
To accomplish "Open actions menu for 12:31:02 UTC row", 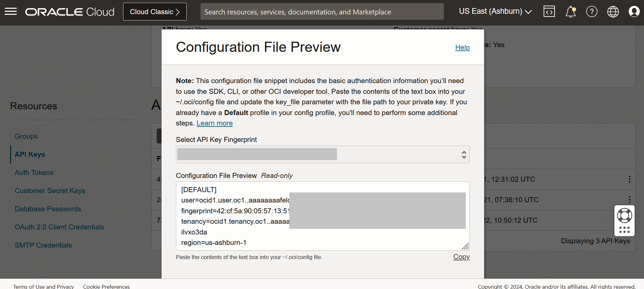I will [630, 179].
